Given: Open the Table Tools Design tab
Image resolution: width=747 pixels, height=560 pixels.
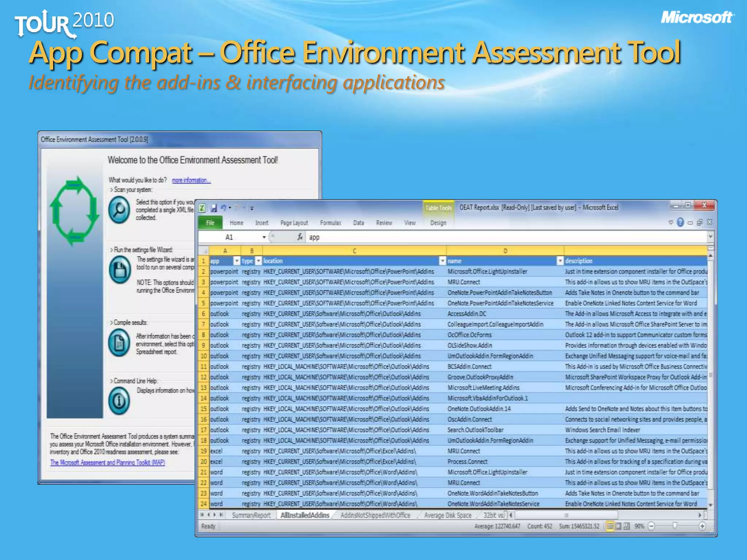Looking at the screenshot, I should [438, 223].
